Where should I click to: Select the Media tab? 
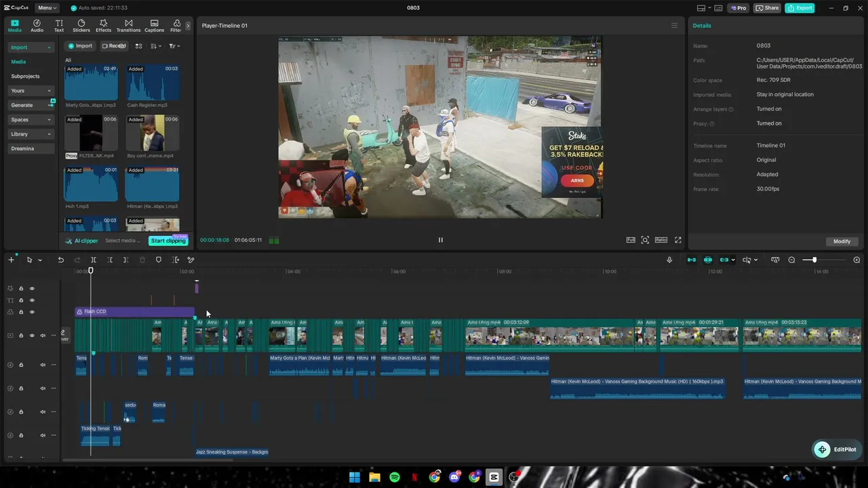tap(15, 26)
